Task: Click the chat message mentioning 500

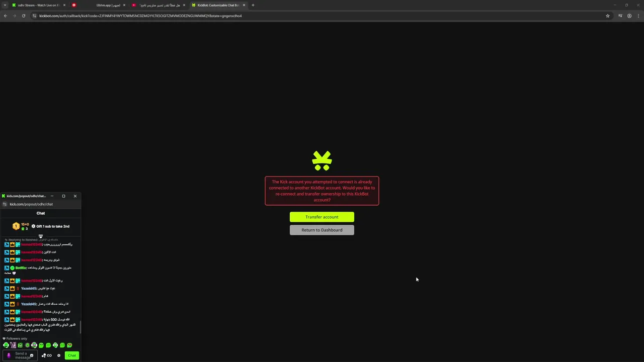Action: click(x=40, y=325)
